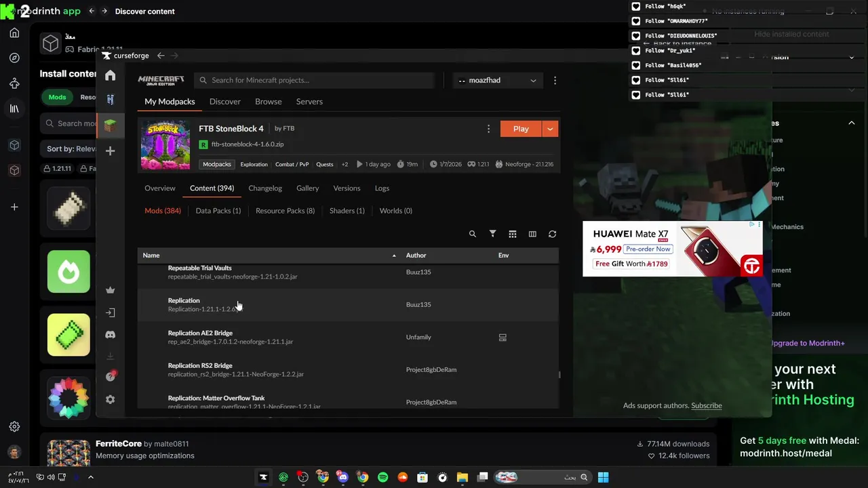Click +2 more categories tag
Viewport: 868px width, 488px height.
click(x=344, y=164)
